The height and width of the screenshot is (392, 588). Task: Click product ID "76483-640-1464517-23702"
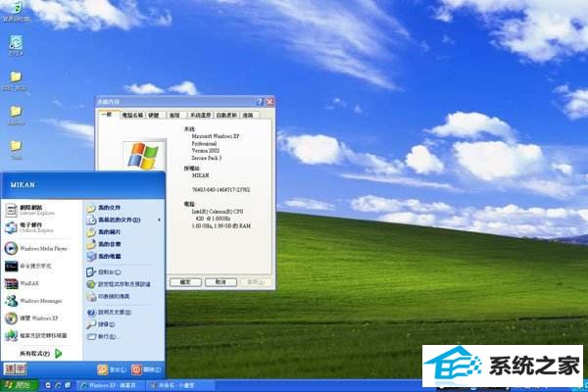click(x=220, y=190)
